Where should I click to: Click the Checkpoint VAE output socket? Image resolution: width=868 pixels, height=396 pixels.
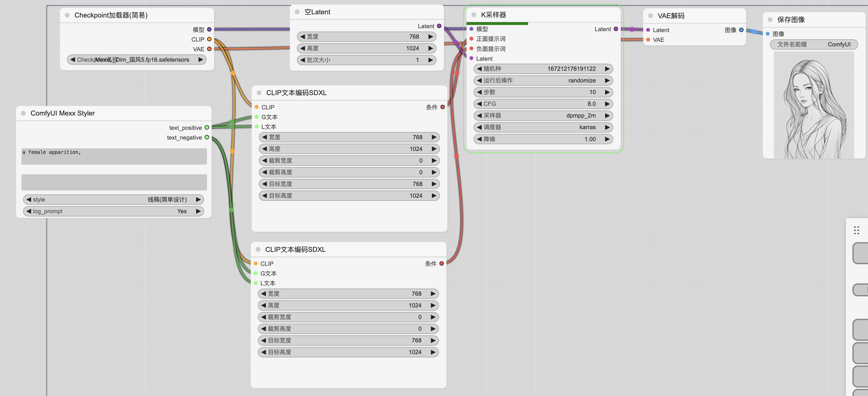[209, 49]
